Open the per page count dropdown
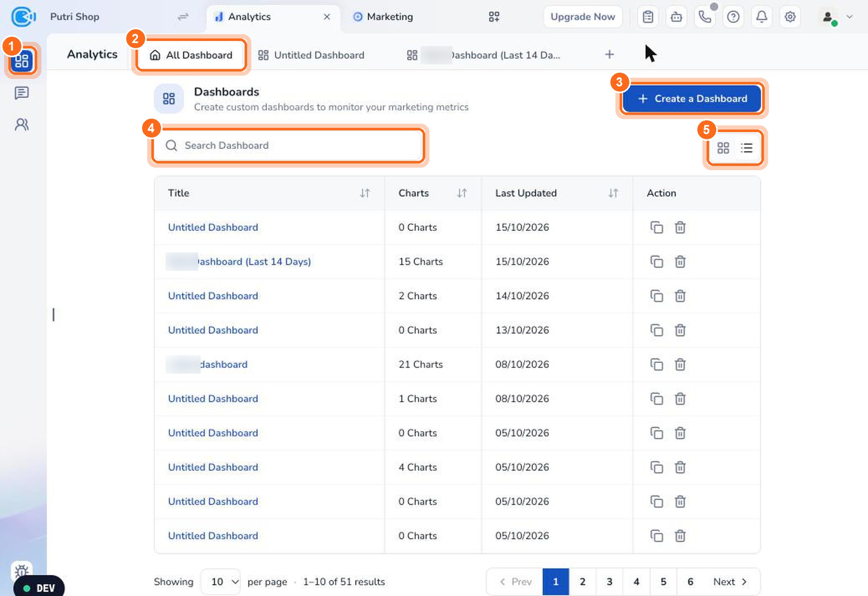 (220, 582)
